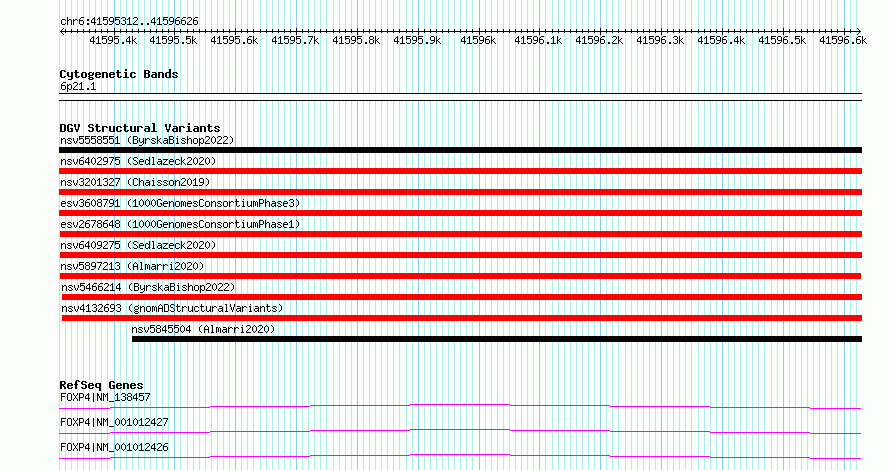Click the red bar under nsv5466214
Viewport: 890px width, 470px height.
(x=461, y=297)
